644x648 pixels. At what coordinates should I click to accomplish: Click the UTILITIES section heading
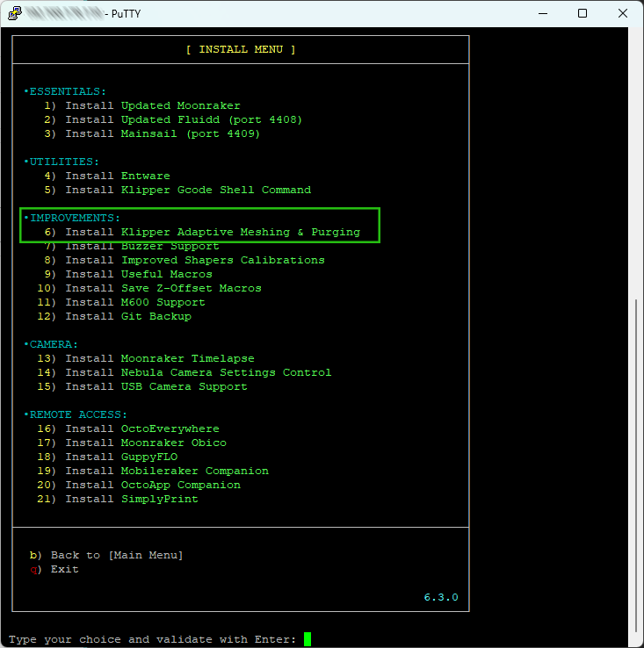click(62, 162)
